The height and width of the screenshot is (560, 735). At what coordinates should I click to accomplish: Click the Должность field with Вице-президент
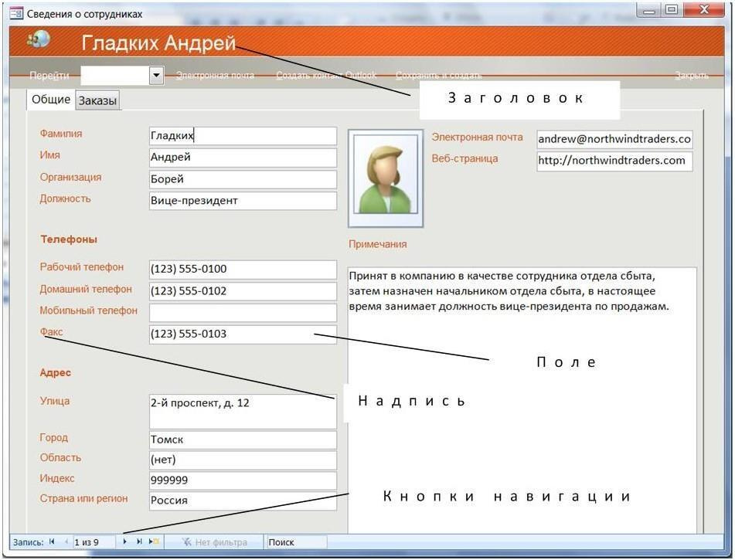pyautogui.click(x=243, y=201)
